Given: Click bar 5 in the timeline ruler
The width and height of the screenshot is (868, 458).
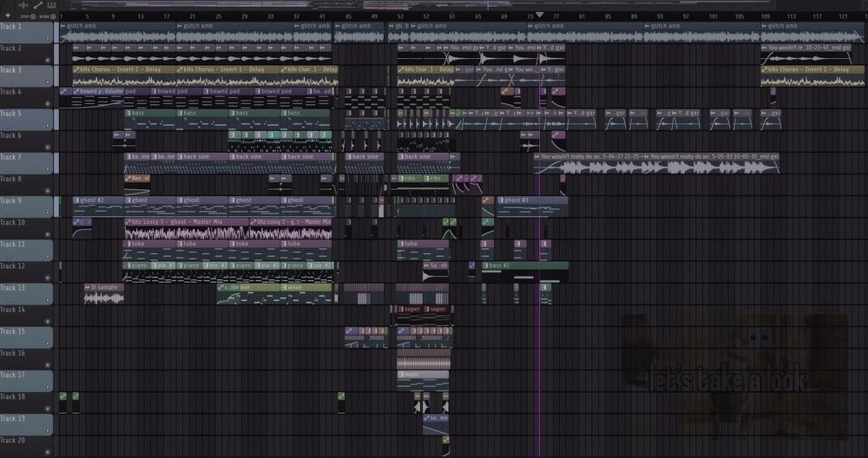Looking at the screenshot, I should pyautogui.click(x=87, y=16).
